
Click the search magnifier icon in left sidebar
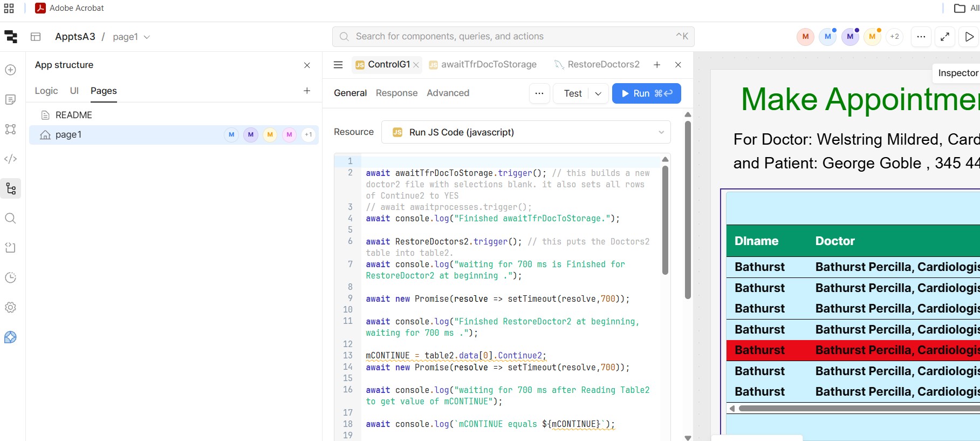coord(10,218)
